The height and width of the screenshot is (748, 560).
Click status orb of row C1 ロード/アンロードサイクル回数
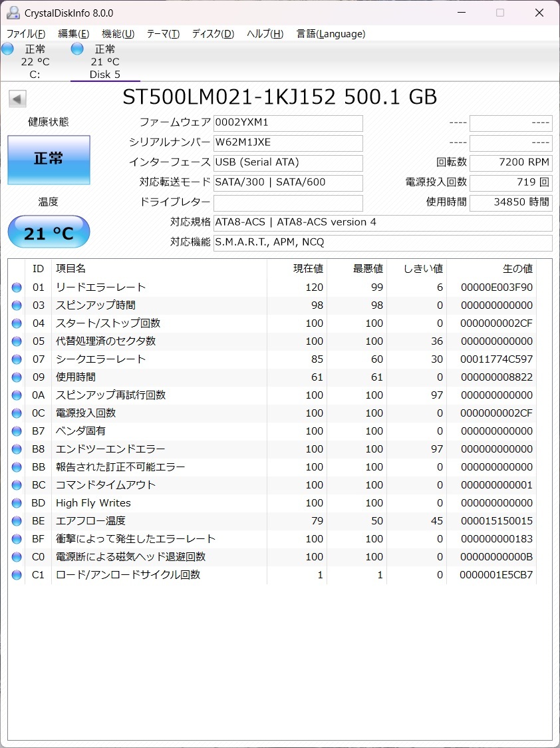coord(17,575)
